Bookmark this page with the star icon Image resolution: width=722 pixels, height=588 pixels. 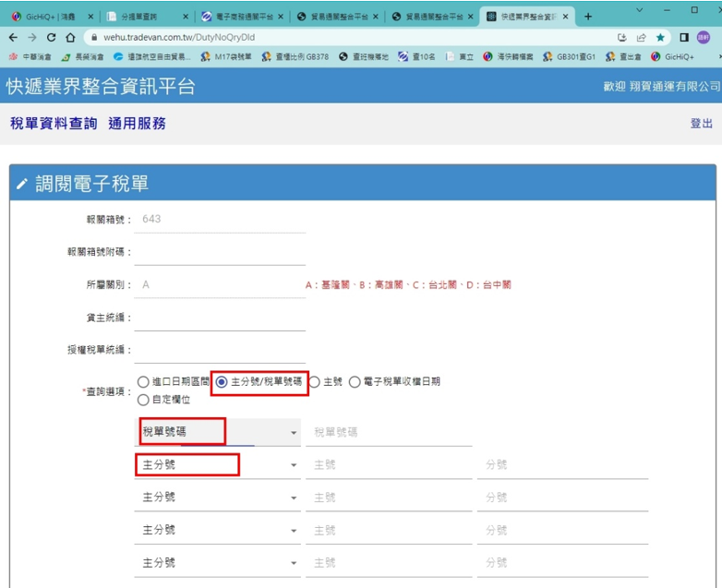[660, 38]
